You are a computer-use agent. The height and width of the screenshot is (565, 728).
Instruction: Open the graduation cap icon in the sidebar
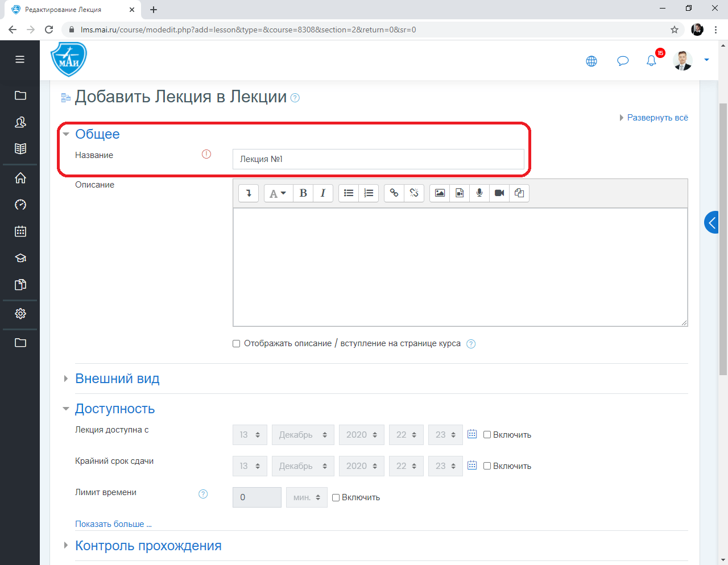[20, 258]
